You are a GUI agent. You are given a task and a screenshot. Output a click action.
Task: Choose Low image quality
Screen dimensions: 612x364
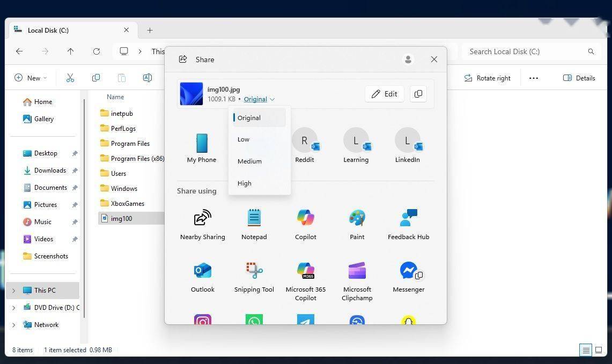pyautogui.click(x=259, y=139)
